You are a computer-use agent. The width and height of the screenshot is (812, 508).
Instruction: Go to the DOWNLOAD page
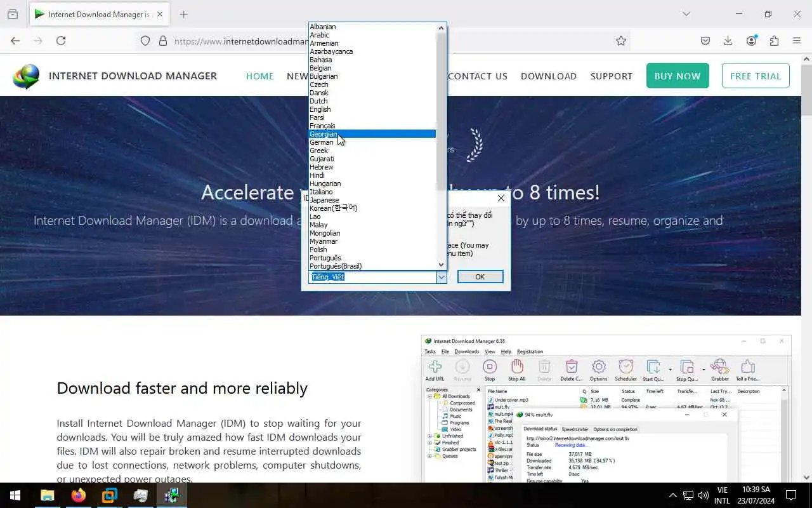coord(549,76)
